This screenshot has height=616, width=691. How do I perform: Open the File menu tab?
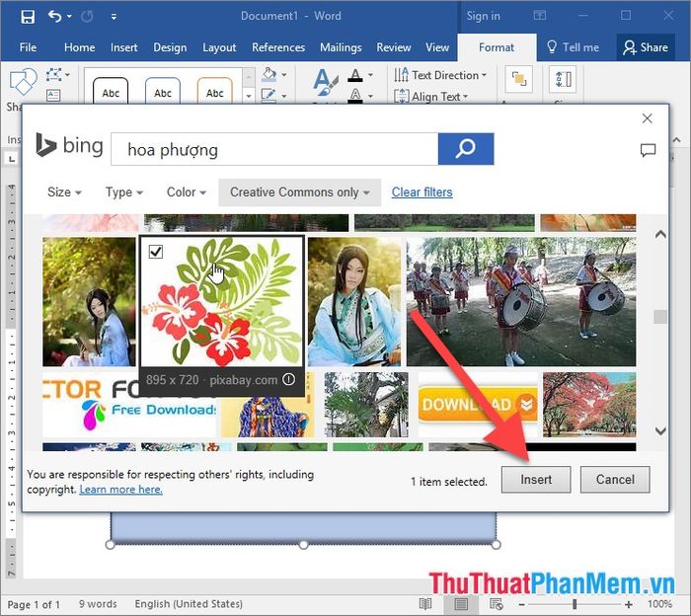click(28, 47)
